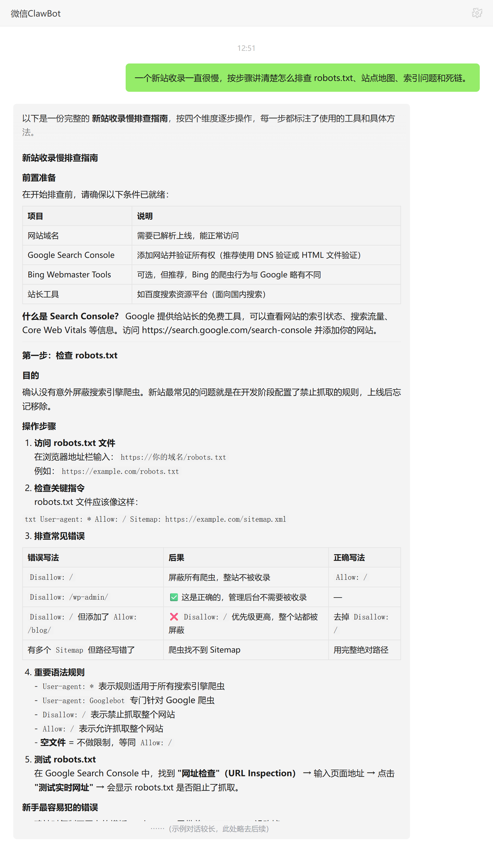This screenshot has width=493, height=868.
Task: Click the https://你的域名/robots.txt code snippet
Action: point(173,457)
